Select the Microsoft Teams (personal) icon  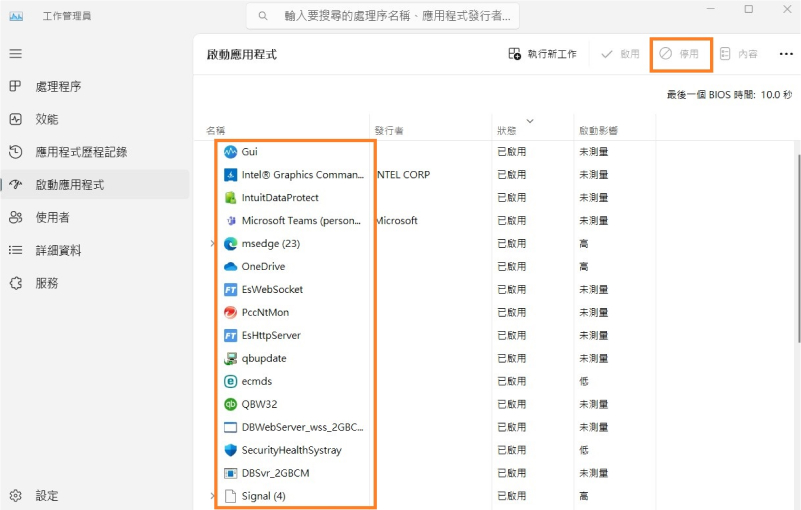[230, 220]
